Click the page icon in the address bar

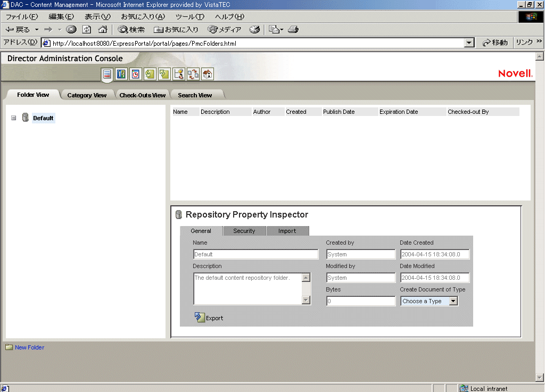pos(46,43)
